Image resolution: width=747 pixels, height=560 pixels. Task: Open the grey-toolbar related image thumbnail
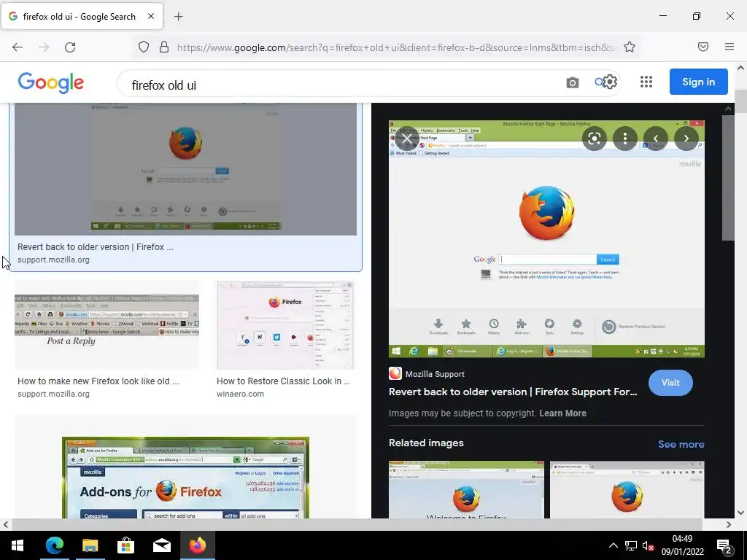click(627, 489)
